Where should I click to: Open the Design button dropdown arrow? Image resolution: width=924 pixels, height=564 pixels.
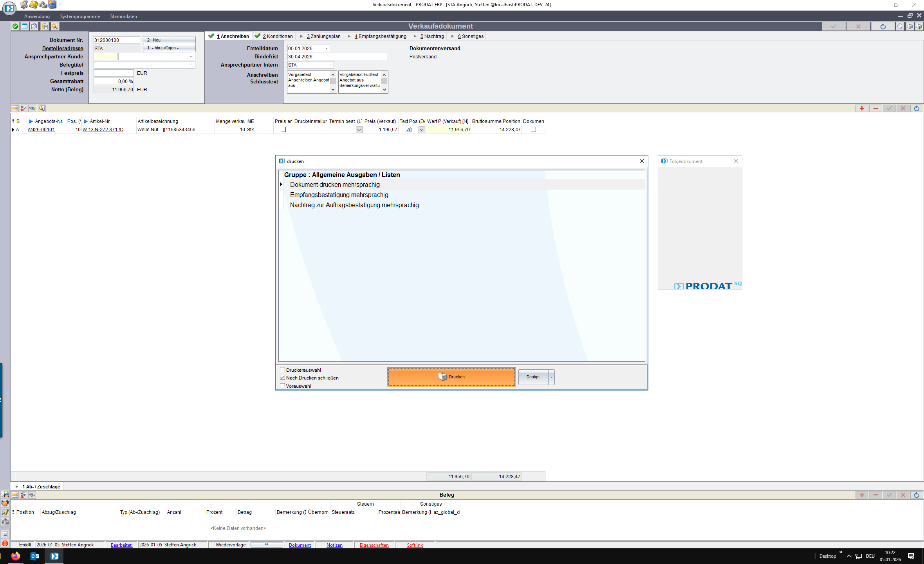point(551,377)
